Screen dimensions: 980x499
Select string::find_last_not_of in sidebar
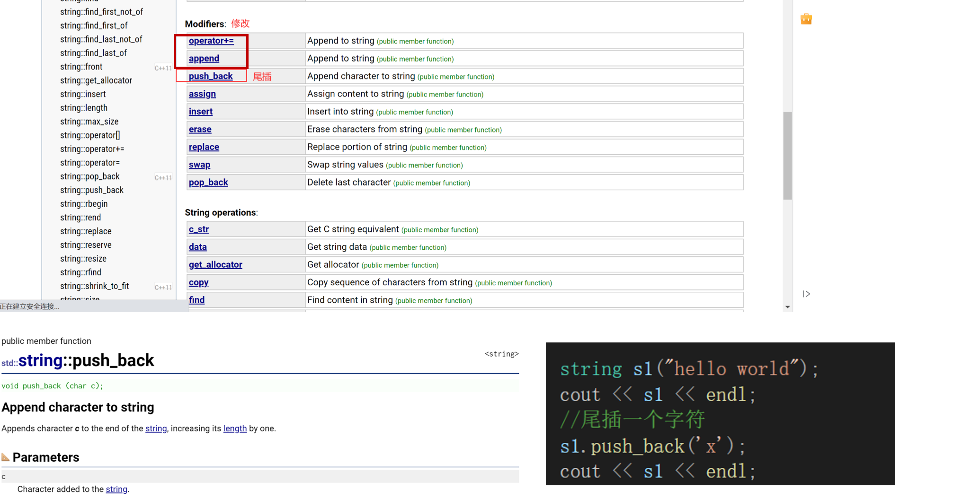pyautogui.click(x=101, y=39)
